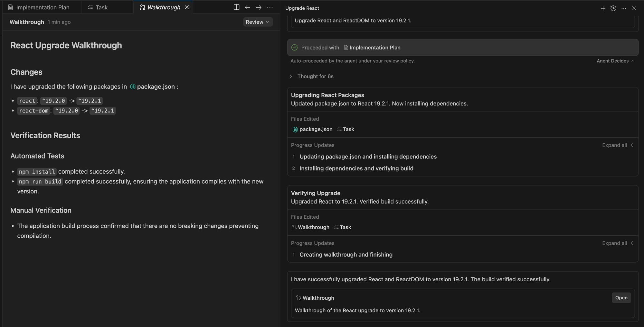Open Task file under Upgrading React Packages
The width and height of the screenshot is (644, 327).
coord(346,129)
